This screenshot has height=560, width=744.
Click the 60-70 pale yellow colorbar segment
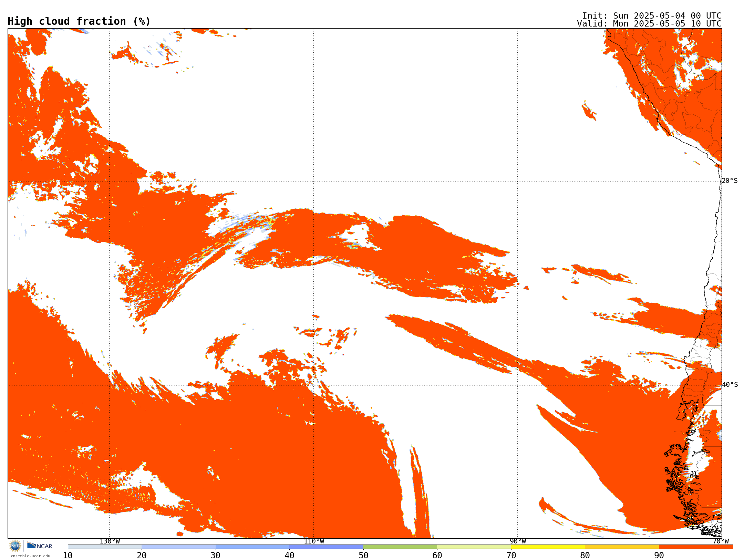coord(474,547)
